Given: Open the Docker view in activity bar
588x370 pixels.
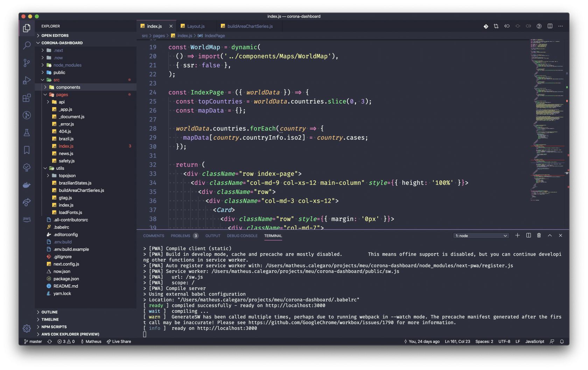Looking at the screenshot, I should tap(27, 185).
